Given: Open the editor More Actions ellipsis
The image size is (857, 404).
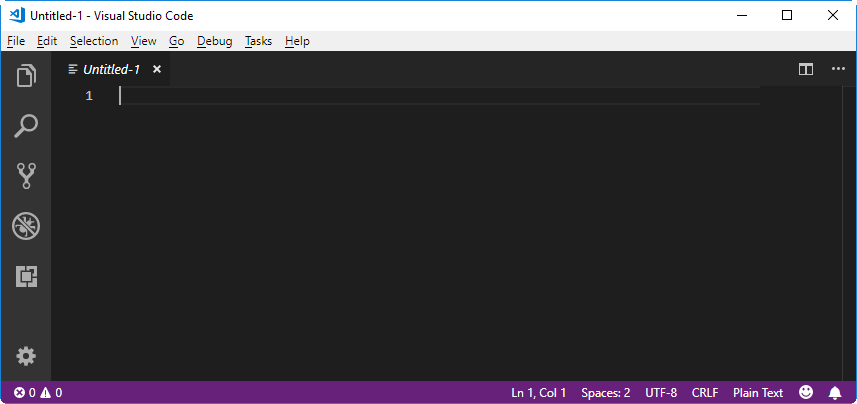Looking at the screenshot, I should pos(838,69).
